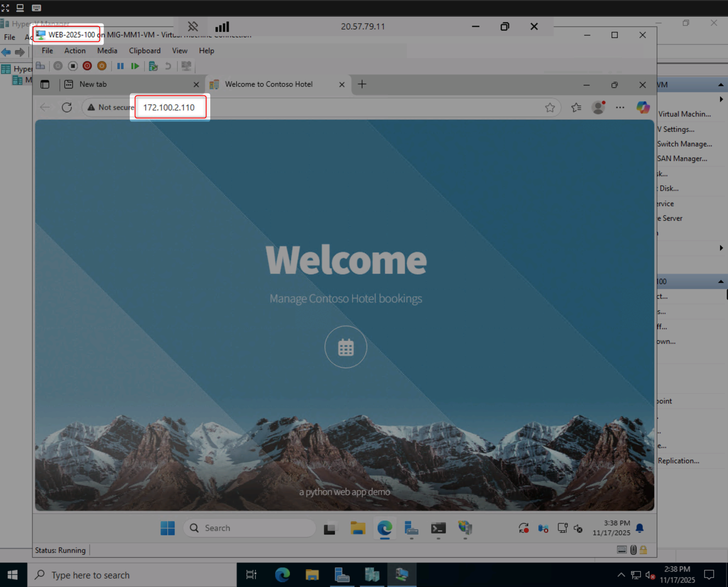Pause the virtual machine
This screenshot has height=587, width=728.
coord(120,66)
